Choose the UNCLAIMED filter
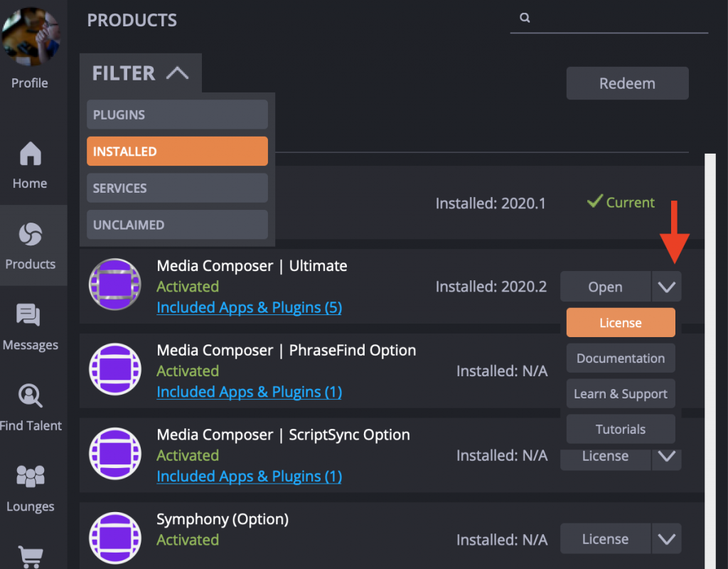 point(177,224)
